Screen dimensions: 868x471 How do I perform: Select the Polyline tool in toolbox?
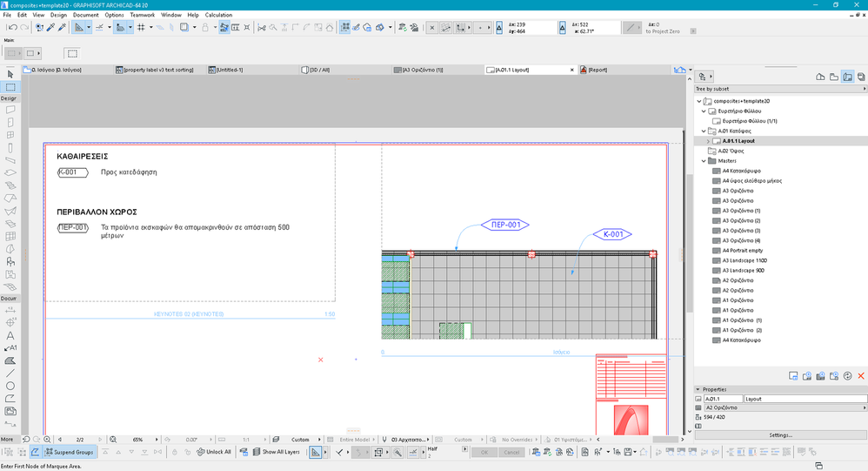(10, 399)
